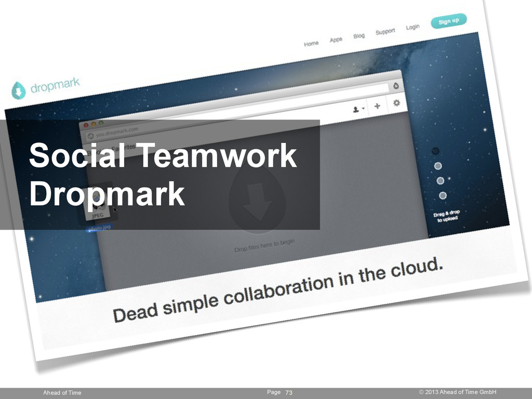532x399 pixels.
Task: Select the photo.jpg file label
Action: coord(98,228)
